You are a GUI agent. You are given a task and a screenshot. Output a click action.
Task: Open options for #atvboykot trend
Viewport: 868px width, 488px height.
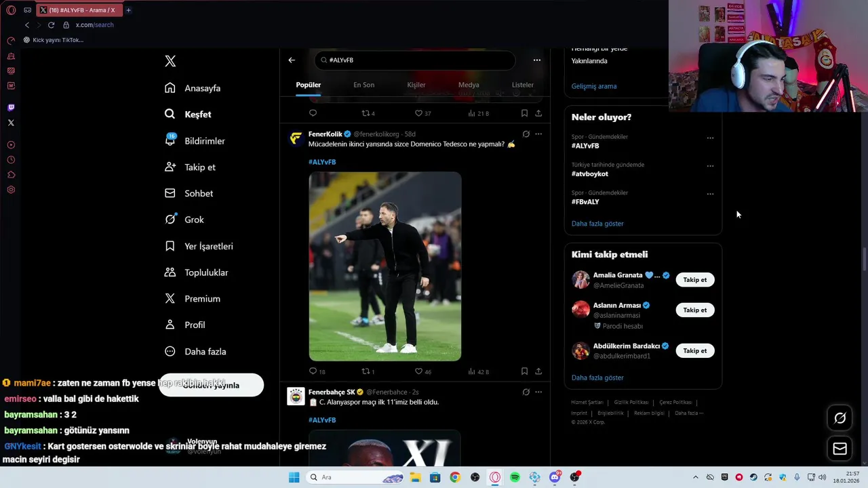710,166
